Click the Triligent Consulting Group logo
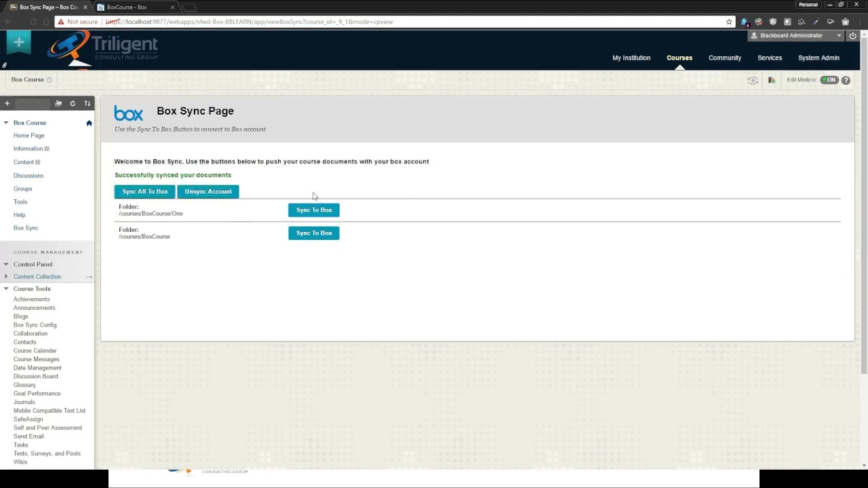The width and height of the screenshot is (868, 488). click(x=103, y=49)
